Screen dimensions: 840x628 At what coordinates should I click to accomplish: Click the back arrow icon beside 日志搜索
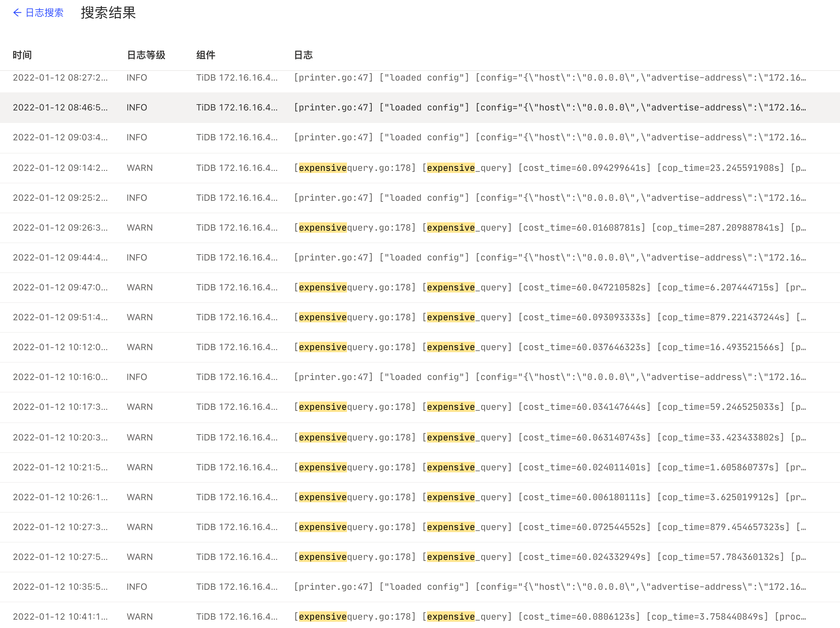pos(17,13)
